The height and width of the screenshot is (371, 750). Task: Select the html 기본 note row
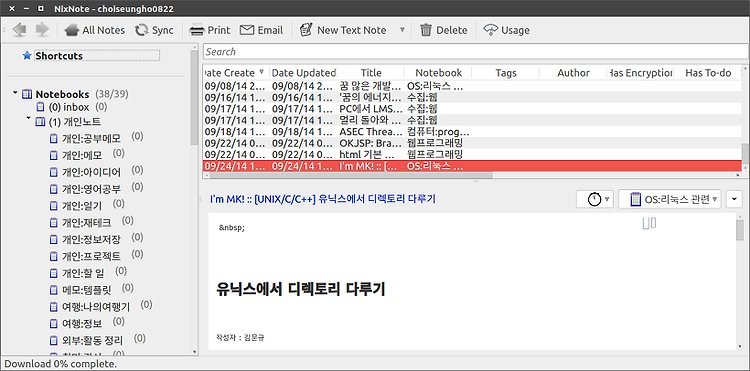pos(472,154)
